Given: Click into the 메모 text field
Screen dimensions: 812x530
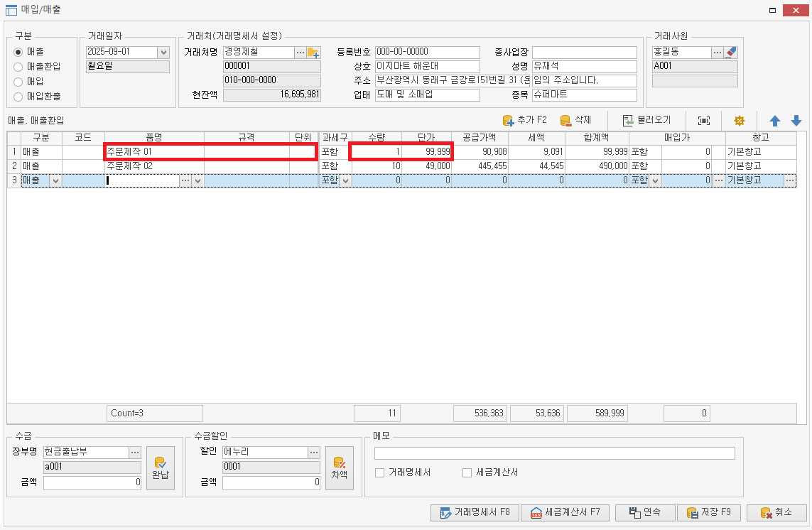Looking at the screenshot, I should click(554, 453).
